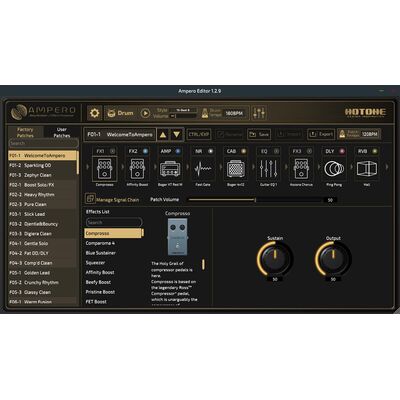Click the Comprosso pedal image
This screenshot has width=400, height=400.
click(x=177, y=237)
